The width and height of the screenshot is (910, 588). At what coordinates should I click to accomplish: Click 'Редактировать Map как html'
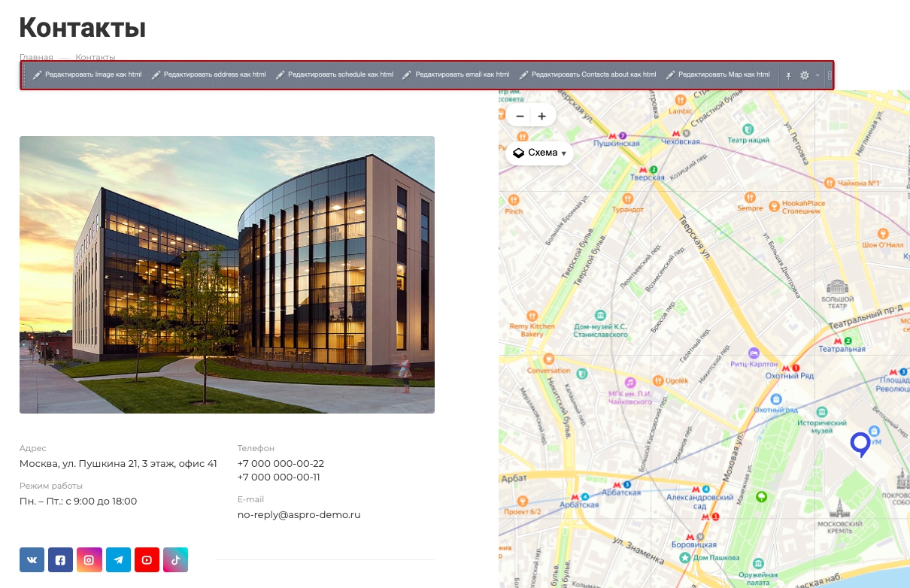(x=717, y=75)
